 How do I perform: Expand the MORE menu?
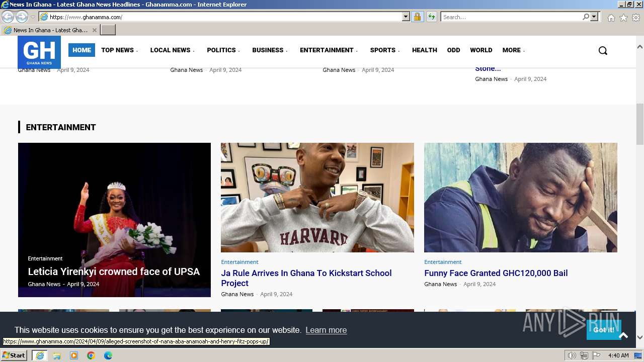click(513, 50)
